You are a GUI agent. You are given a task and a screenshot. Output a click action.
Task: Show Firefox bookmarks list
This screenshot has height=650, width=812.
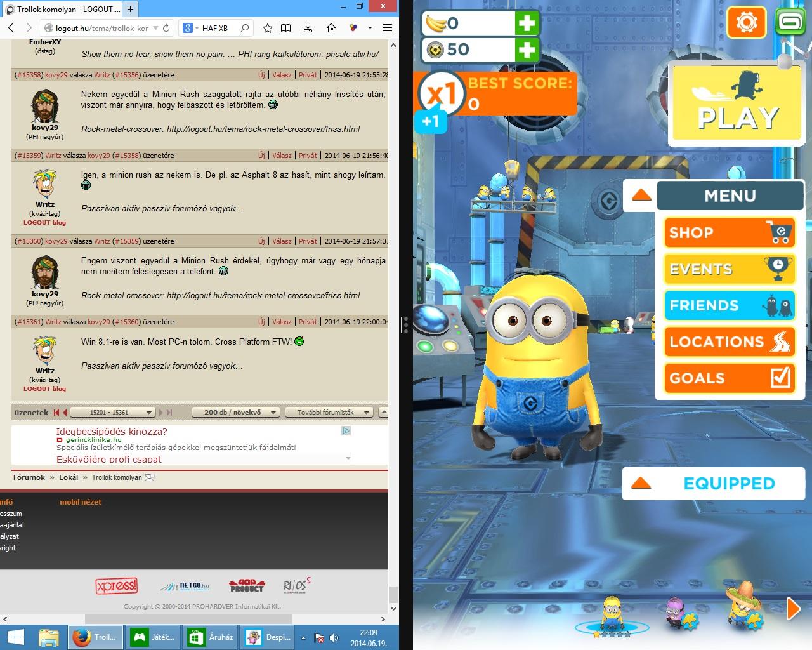click(x=286, y=28)
